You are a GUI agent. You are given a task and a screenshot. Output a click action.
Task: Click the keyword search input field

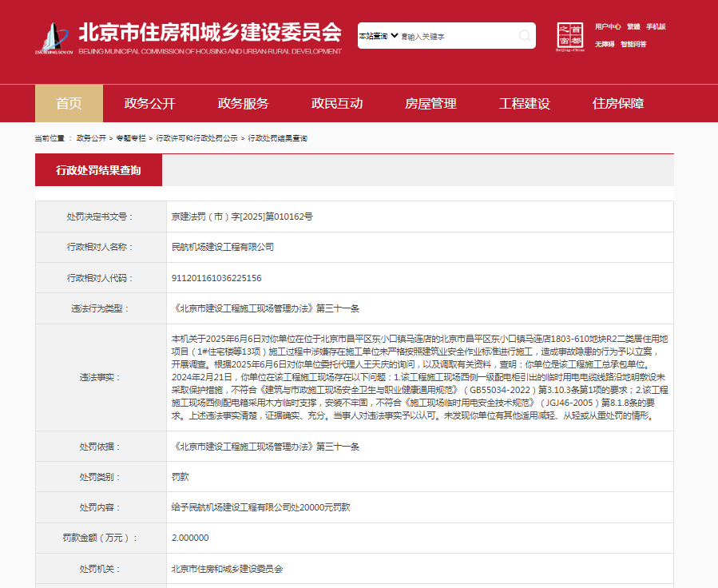point(457,36)
